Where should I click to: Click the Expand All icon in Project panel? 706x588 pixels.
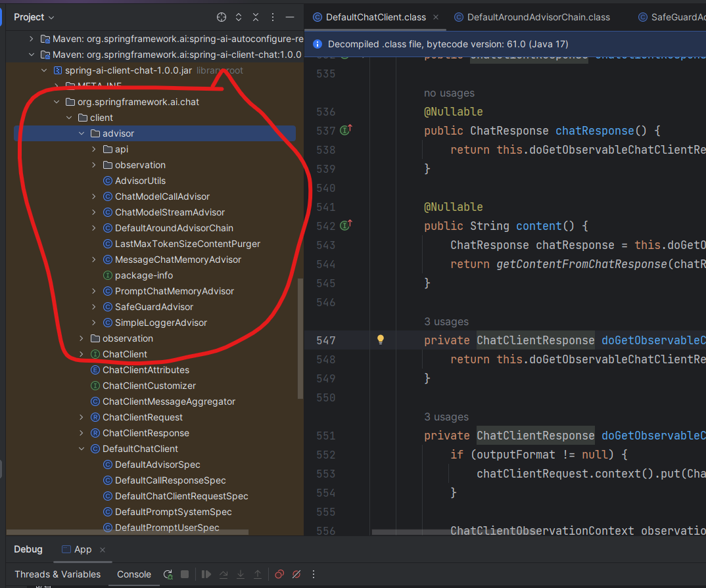click(239, 17)
